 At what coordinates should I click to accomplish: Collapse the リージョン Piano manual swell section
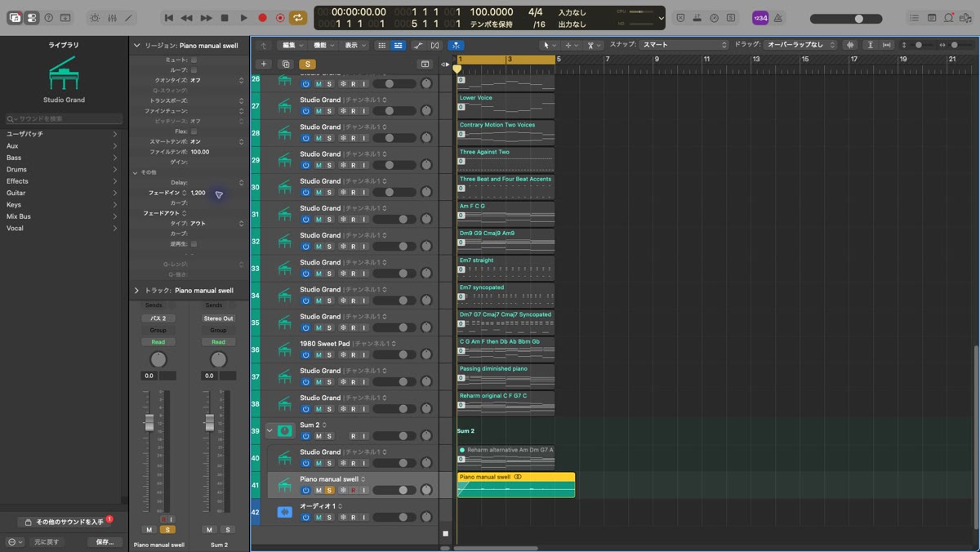point(136,46)
